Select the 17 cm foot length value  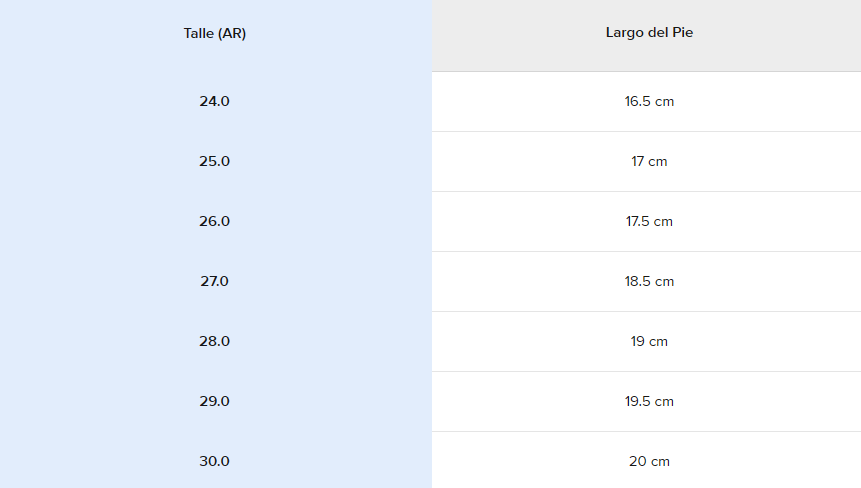(649, 161)
